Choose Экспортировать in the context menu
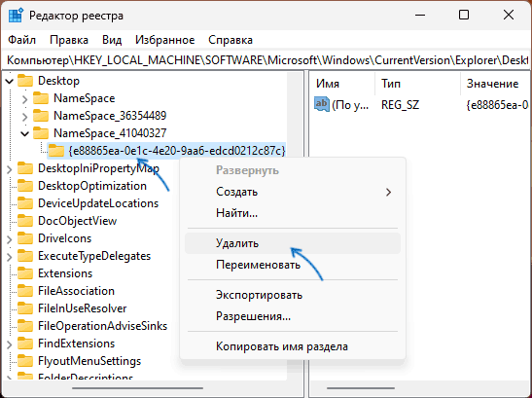The height and width of the screenshot is (398, 532). 293,295
